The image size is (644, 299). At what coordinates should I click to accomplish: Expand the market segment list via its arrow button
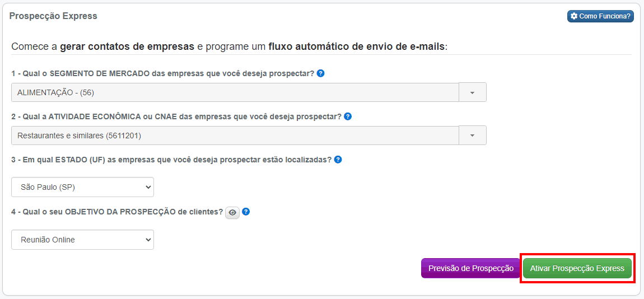pos(472,92)
